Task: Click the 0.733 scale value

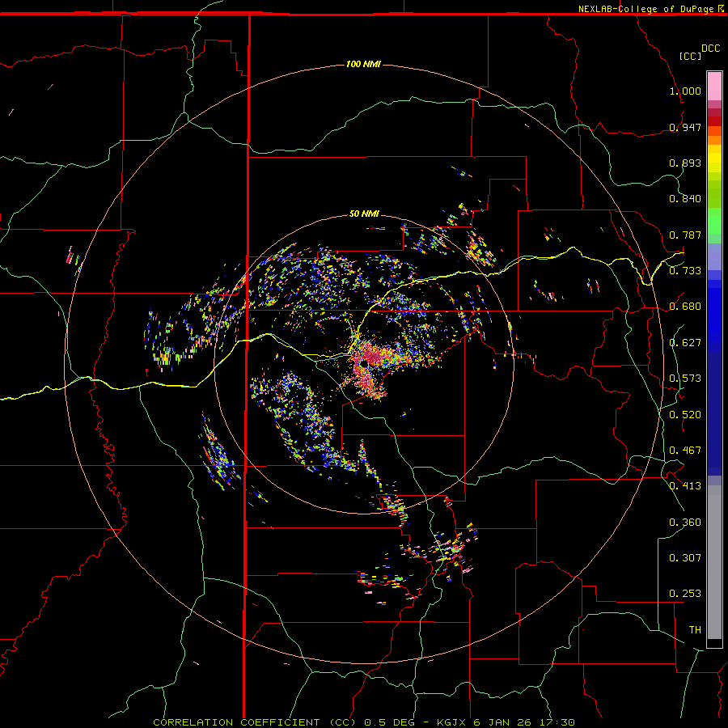Action: pos(685,271)
